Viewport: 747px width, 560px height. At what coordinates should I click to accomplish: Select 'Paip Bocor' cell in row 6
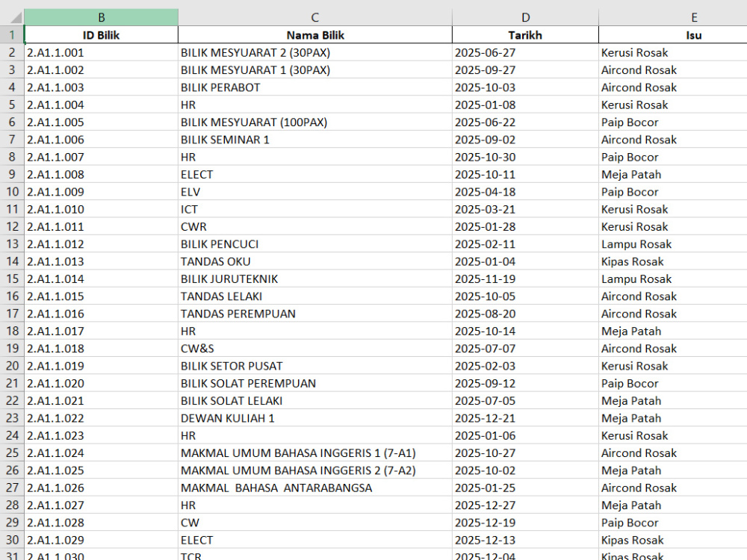673,122
